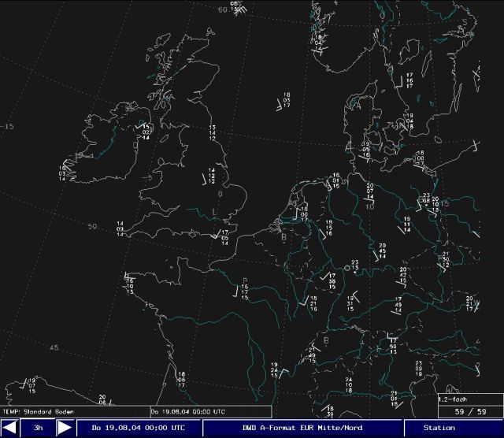Select the northern Ireland station 15 02 14

point(146,132)
